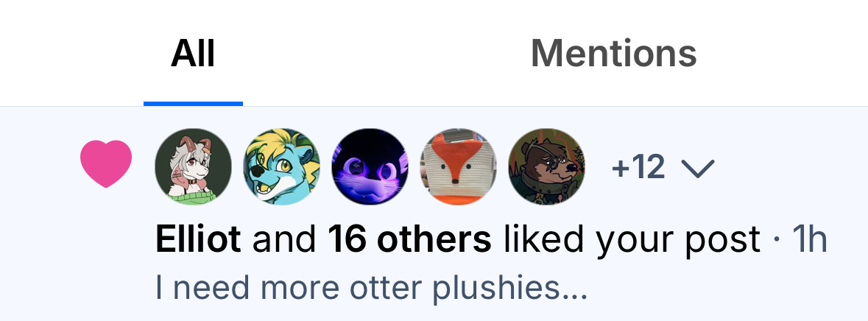Open Elliot's profile from the notification
Screen dimensions: 868x321
[198, 239]
